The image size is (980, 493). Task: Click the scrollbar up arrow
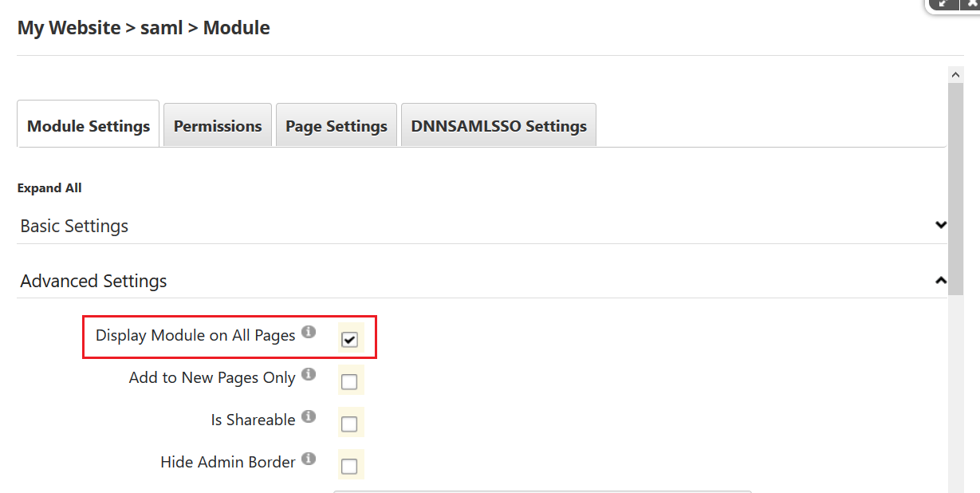point(956,73)
